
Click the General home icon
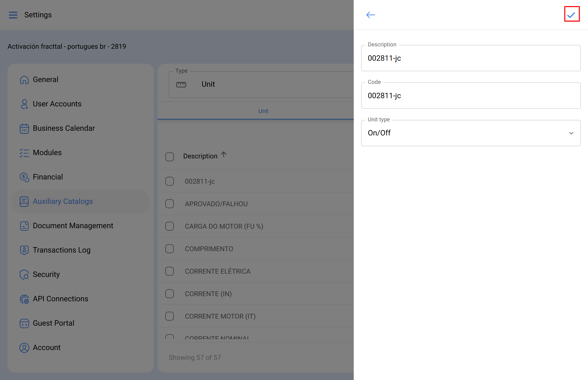coord(24,80)
